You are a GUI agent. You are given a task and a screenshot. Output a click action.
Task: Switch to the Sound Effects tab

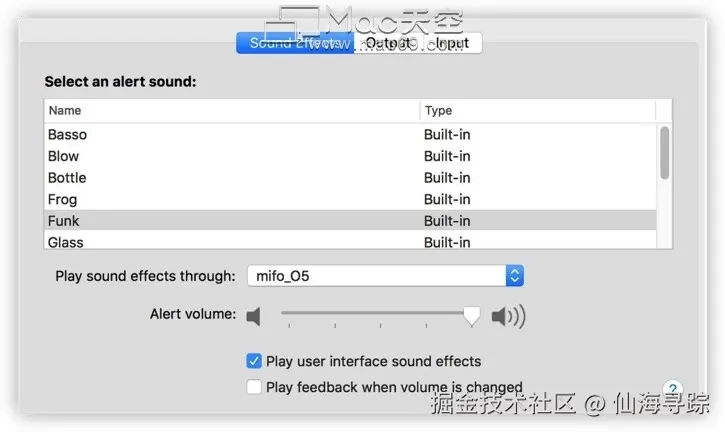pyautogui.click(x=295, y=43)
